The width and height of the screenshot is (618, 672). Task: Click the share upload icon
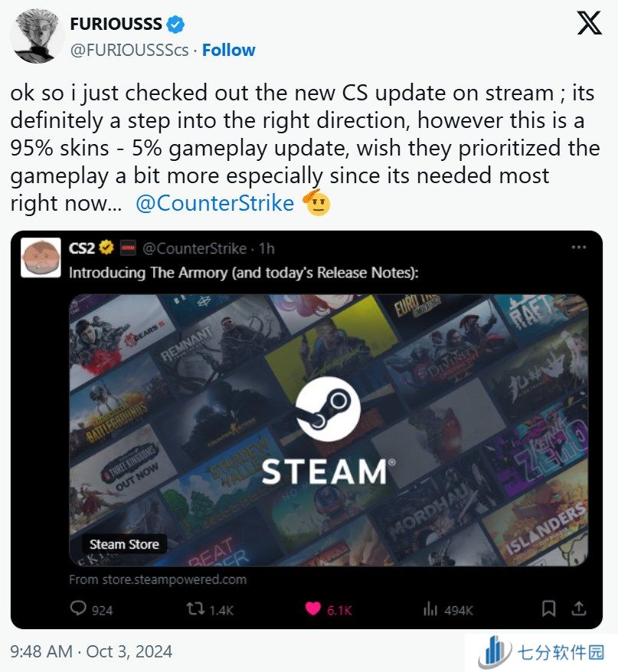(579, 608)
